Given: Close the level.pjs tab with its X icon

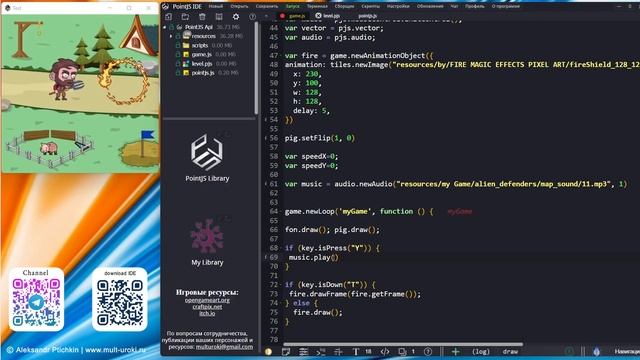Looking at the screenshot, I should [318, 16].
